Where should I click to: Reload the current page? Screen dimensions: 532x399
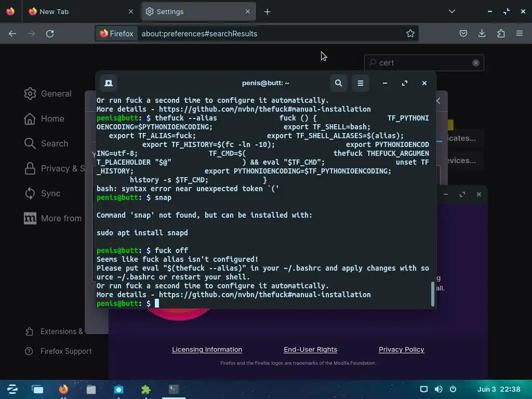click(50, 34)
